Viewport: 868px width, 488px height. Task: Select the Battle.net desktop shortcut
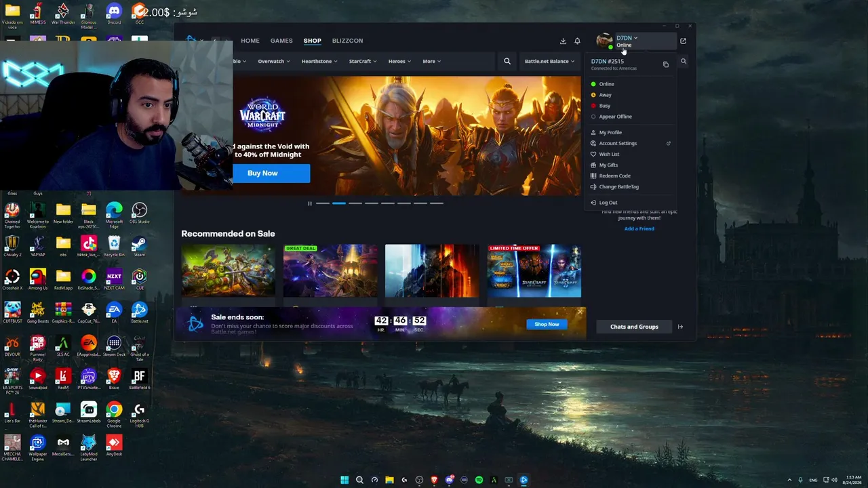click(140, 313)
